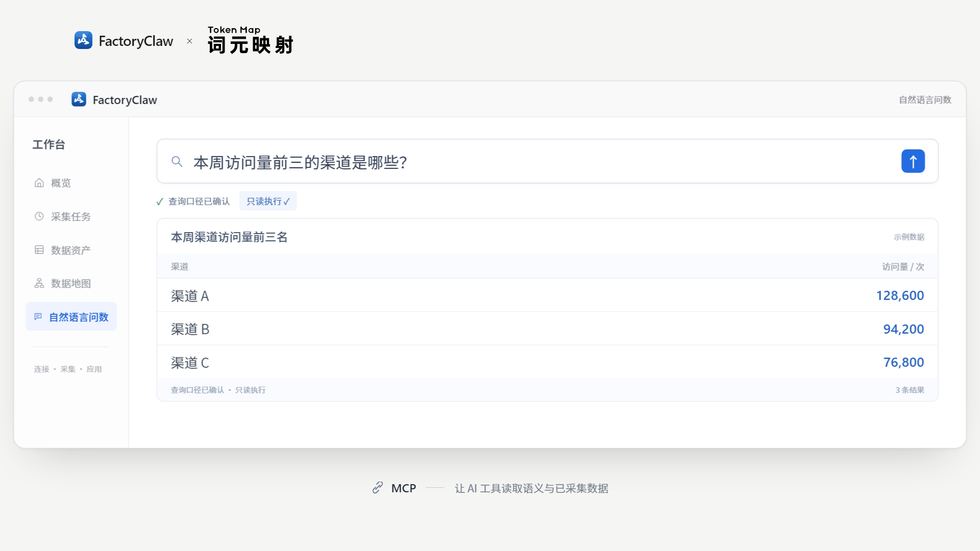Click the 查询口径已确认 status text under search
Image resolution: width=980 pixels, height=551 pixels.
[x=199, y=201]
